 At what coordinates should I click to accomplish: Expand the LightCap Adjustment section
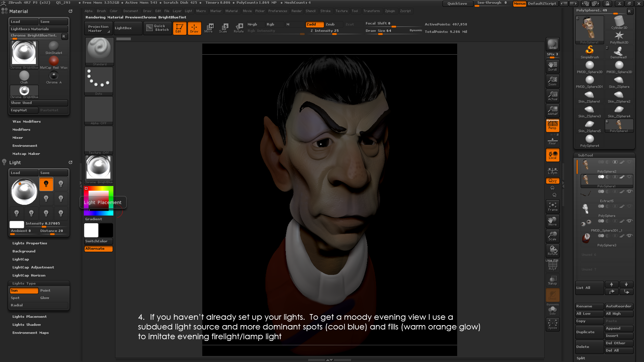click(33, 267)
